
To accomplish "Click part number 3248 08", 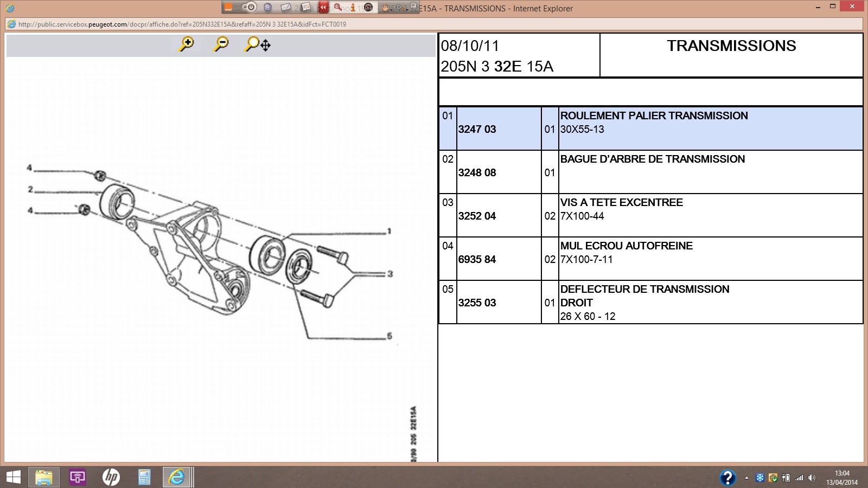I will (477, 172).
